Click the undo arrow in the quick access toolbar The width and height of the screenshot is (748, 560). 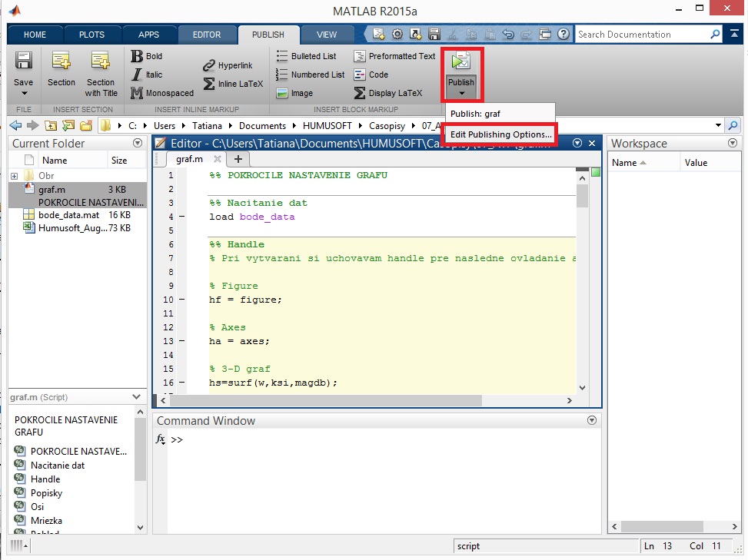tap(508, 34)
